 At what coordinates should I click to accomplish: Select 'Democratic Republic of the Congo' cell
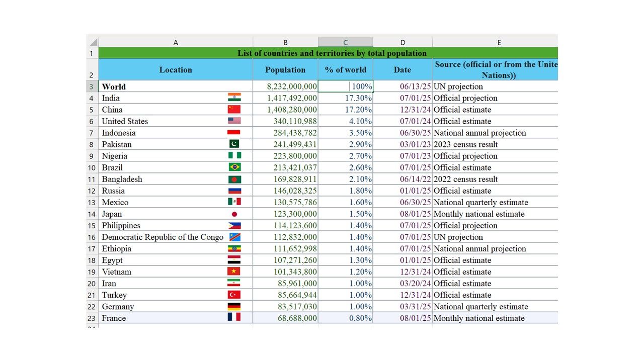point(176,237)
